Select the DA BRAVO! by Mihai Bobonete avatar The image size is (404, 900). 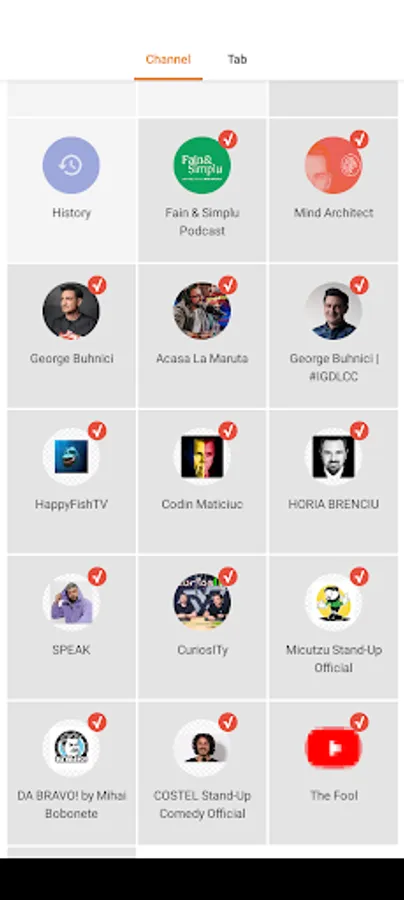click(71, 748)
